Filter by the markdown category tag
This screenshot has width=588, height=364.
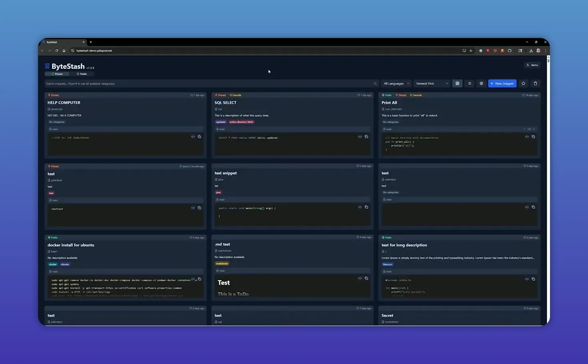pos(222,264)
